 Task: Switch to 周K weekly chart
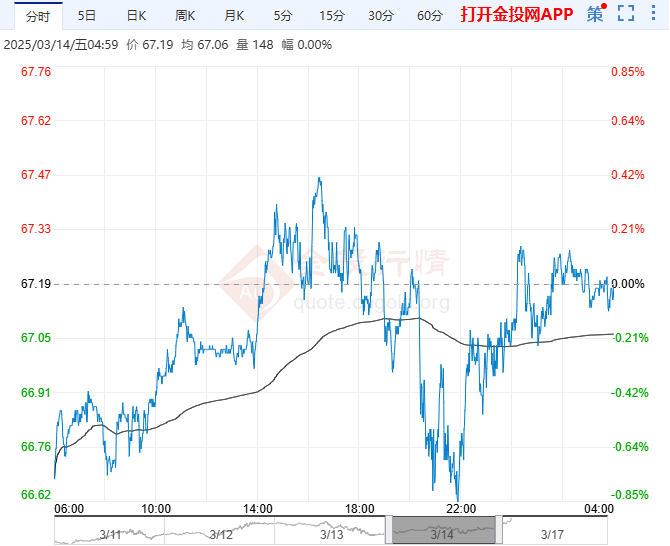click(x=185, y=15)
